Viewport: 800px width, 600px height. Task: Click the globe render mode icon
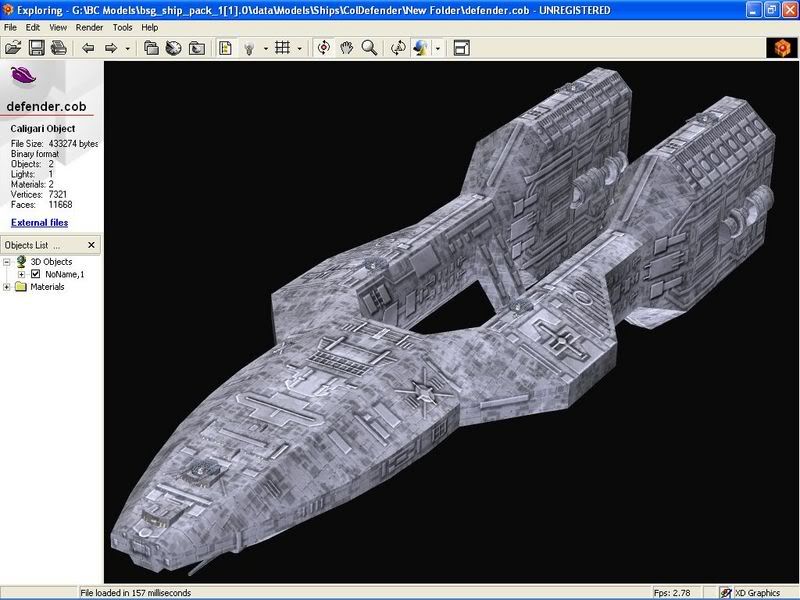(x=420, y=48)
